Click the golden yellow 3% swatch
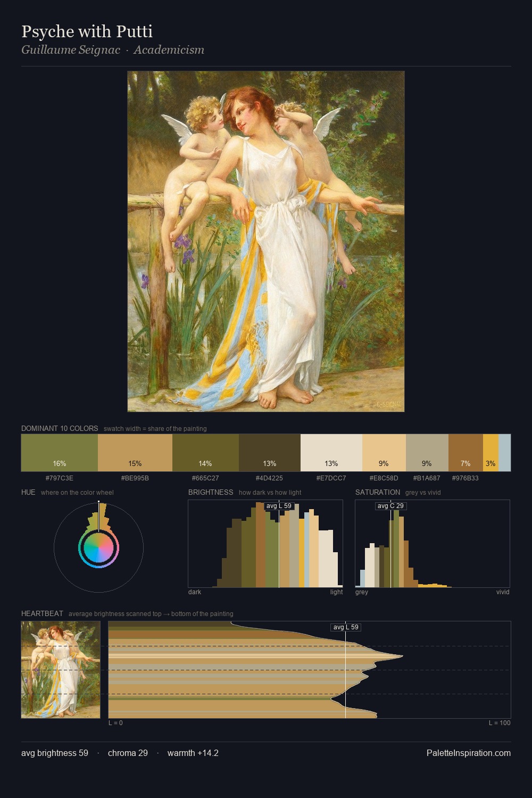Image resolution: width=532 pixels, height=798 pixels. pos(491,453)
